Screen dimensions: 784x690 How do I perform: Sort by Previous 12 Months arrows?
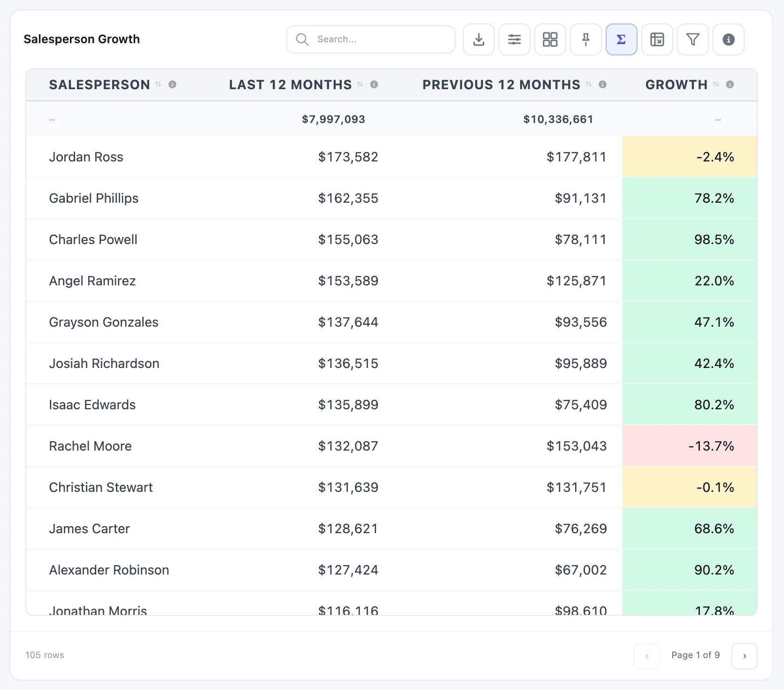589,84
